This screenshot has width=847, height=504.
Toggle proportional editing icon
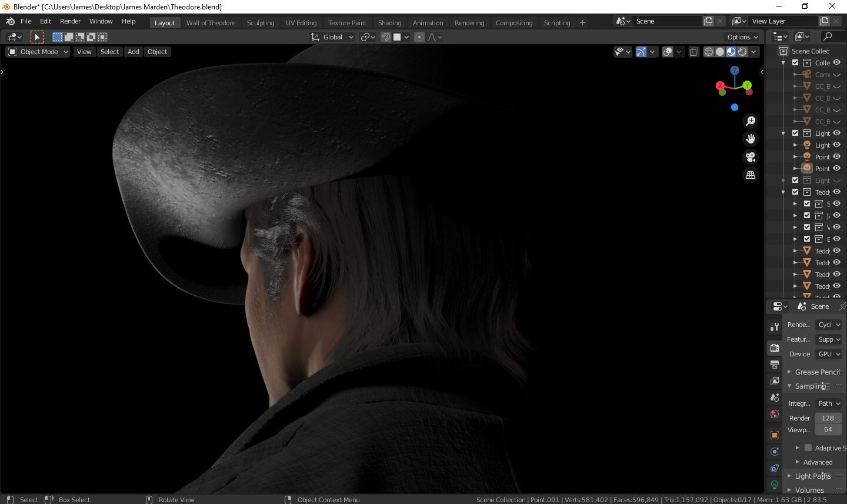tap(419, 37)
